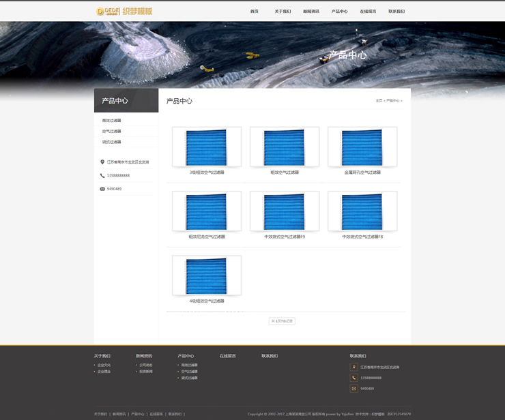Image resolution: width=505 pixels, height=420 pixels.
Task: Click the sidebar email envelope icon
Action: (102, 189)
